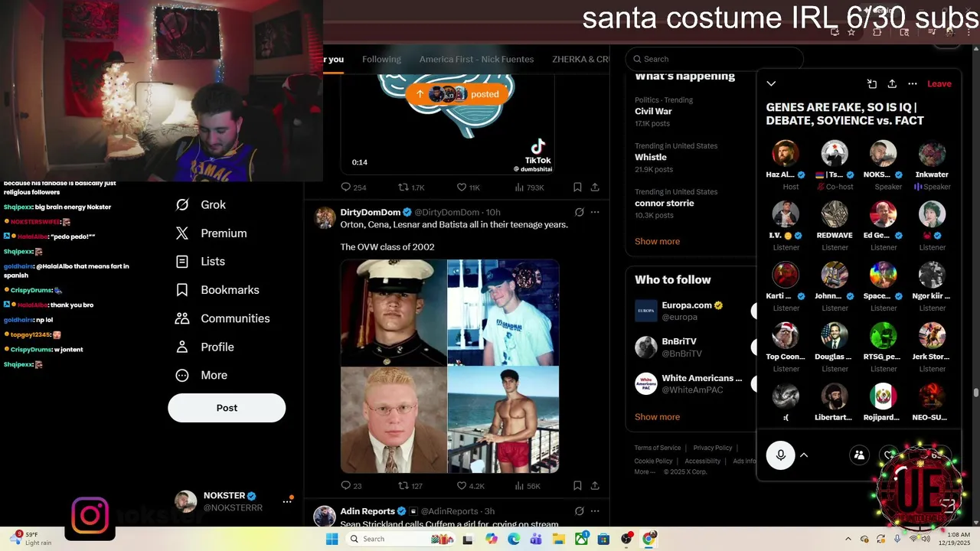This screenshot has height=551, width=980.
Task: Click the Post button
Action: click(x=227, y=408)
